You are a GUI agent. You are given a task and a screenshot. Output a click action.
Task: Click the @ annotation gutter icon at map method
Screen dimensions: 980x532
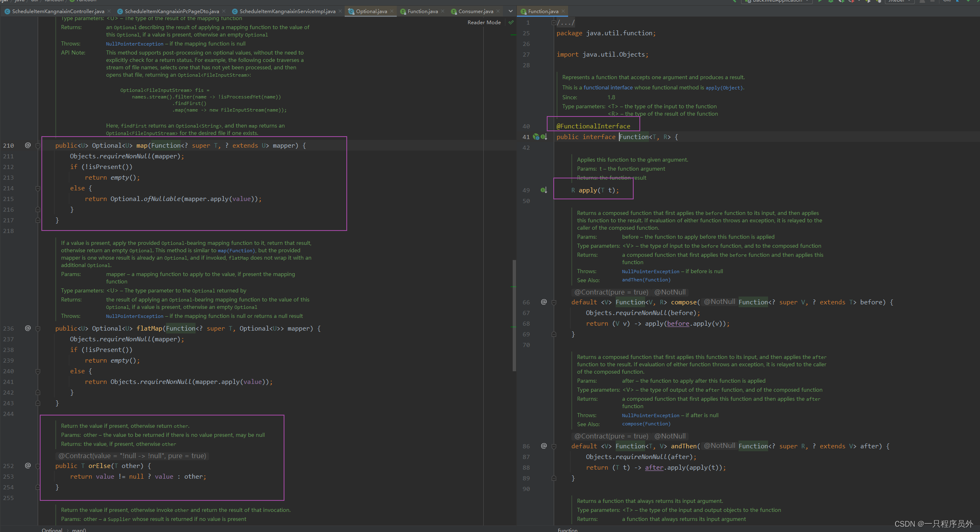click(28, 145)
